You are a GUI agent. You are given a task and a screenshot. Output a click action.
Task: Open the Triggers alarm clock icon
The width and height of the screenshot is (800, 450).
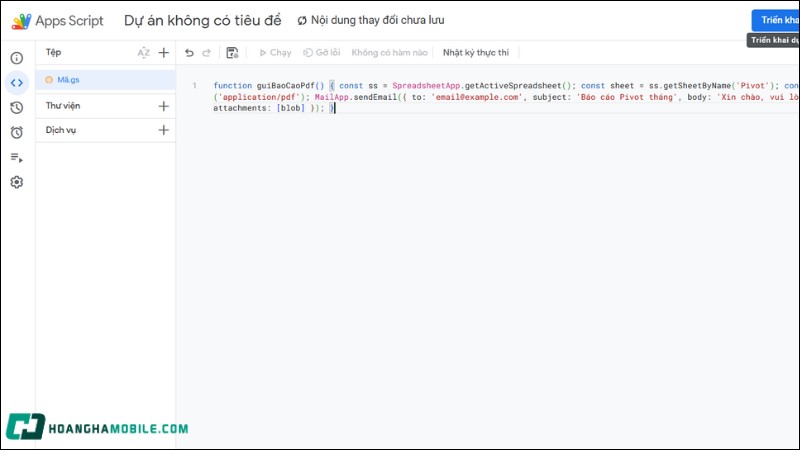(17, 132)
